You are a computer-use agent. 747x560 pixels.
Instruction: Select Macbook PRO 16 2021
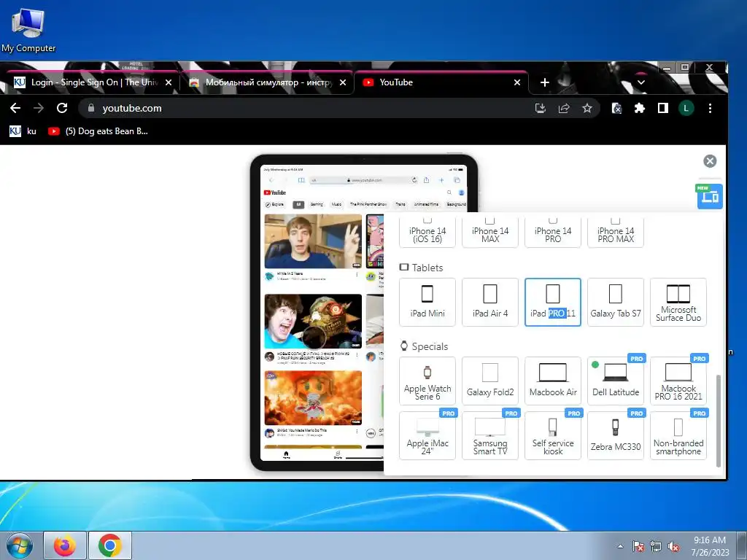click(x=678, y=381)
